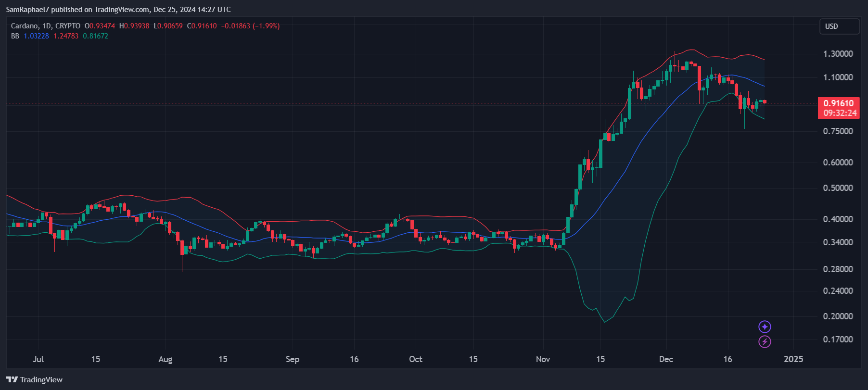Open the USD currency selector

click(x=839, y=26)
